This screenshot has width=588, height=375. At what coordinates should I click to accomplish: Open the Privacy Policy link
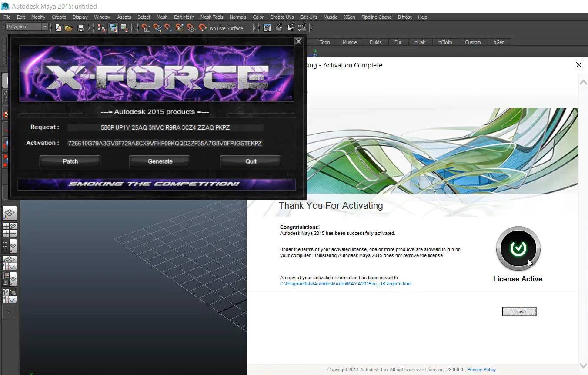coord(481,370)
